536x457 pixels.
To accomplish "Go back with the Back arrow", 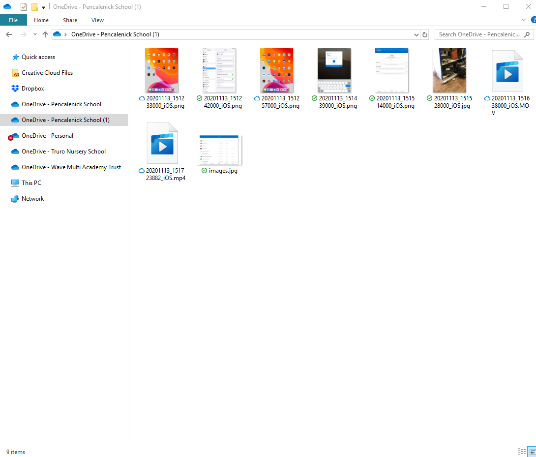I will click(9, 34).
